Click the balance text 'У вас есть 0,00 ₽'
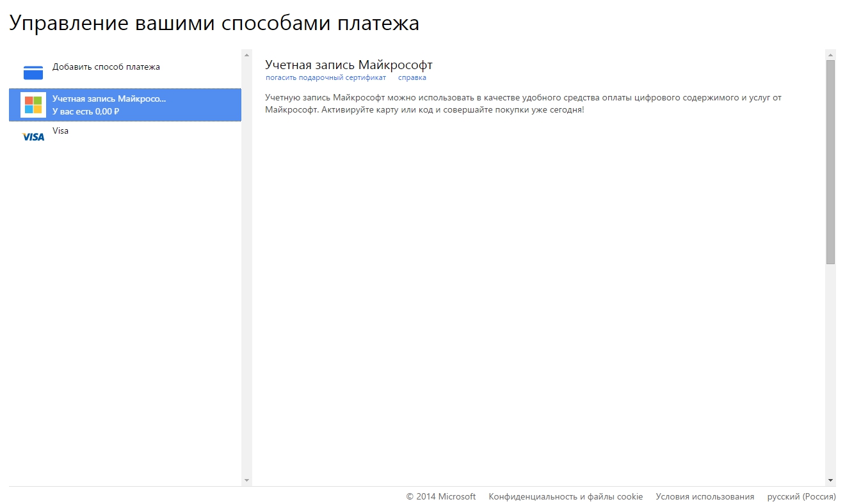The image size is (845, 504). coord(86,111)
